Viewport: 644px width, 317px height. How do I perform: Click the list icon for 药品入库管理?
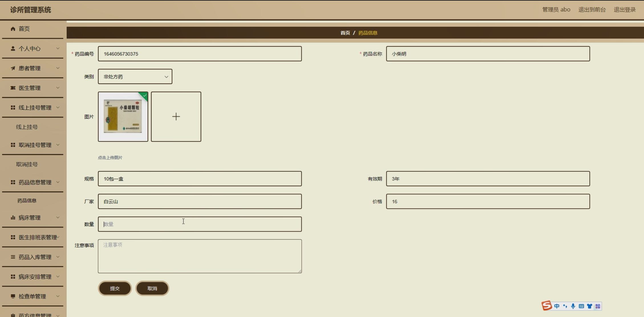click(x=13, y=257)
